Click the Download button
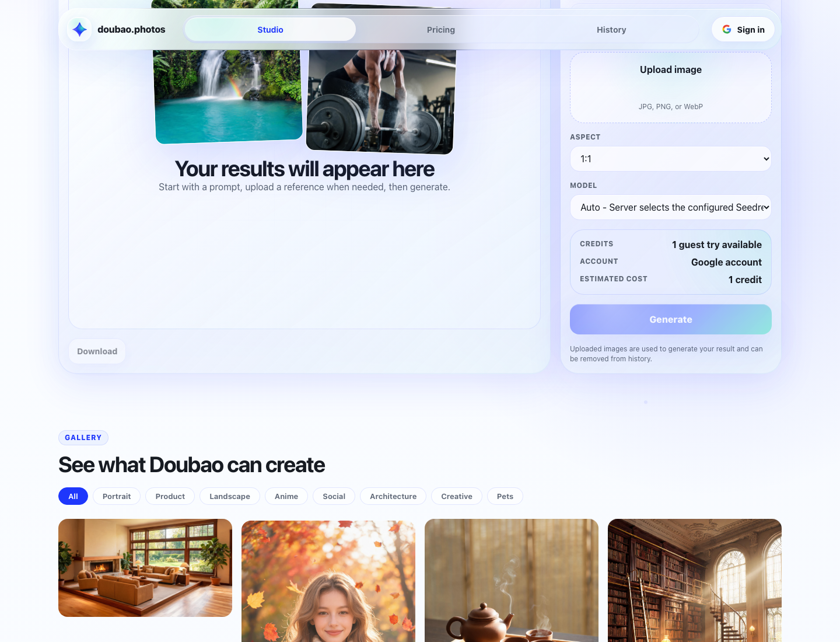Image resolution: width=840 pixels, height=642 pixels. click(97, 351)
